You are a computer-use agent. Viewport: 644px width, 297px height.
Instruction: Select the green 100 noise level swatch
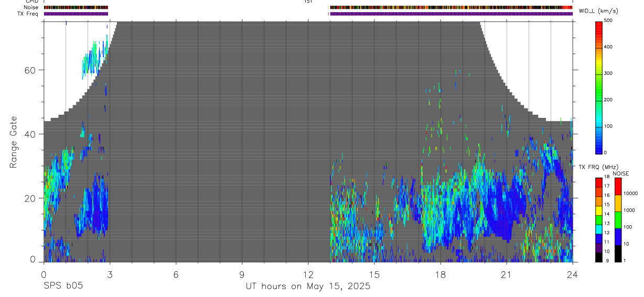[618, 219]
